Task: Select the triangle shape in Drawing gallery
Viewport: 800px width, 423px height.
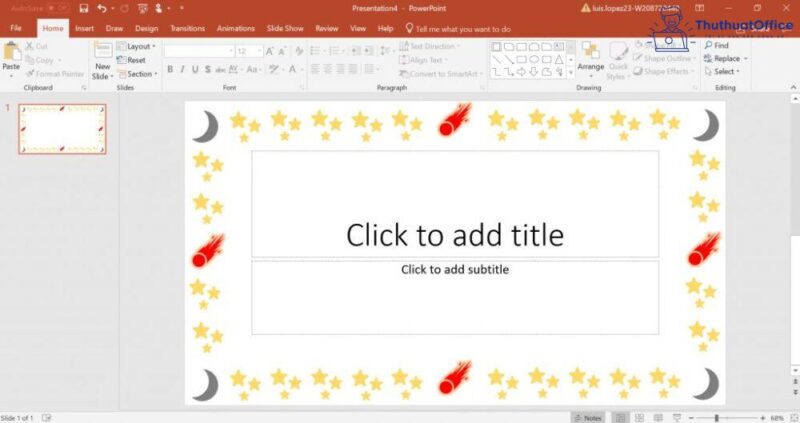Action: pyautogui.click(x=559, y=59)
